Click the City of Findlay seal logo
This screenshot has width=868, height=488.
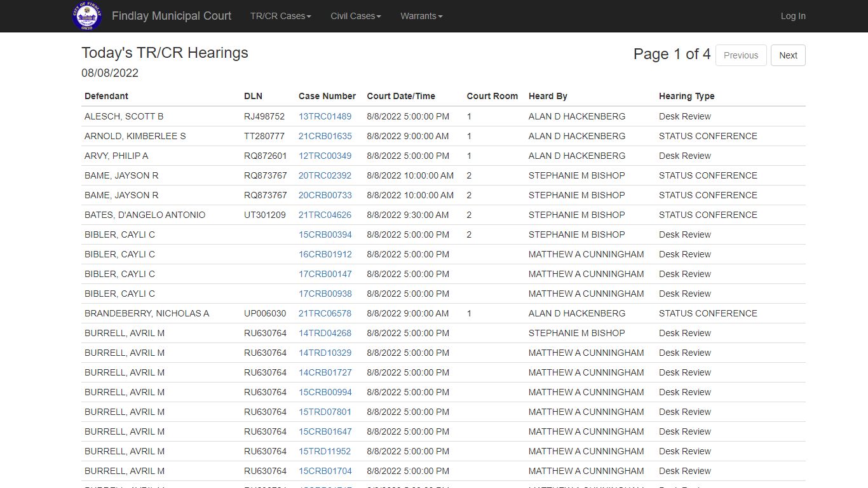pos(87,16)
